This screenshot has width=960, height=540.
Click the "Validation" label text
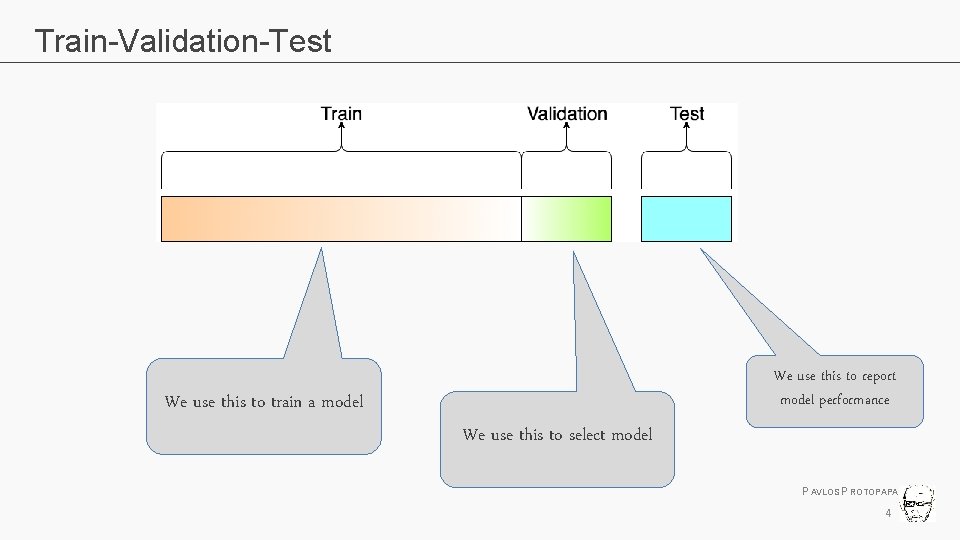(x=567, y=114)
